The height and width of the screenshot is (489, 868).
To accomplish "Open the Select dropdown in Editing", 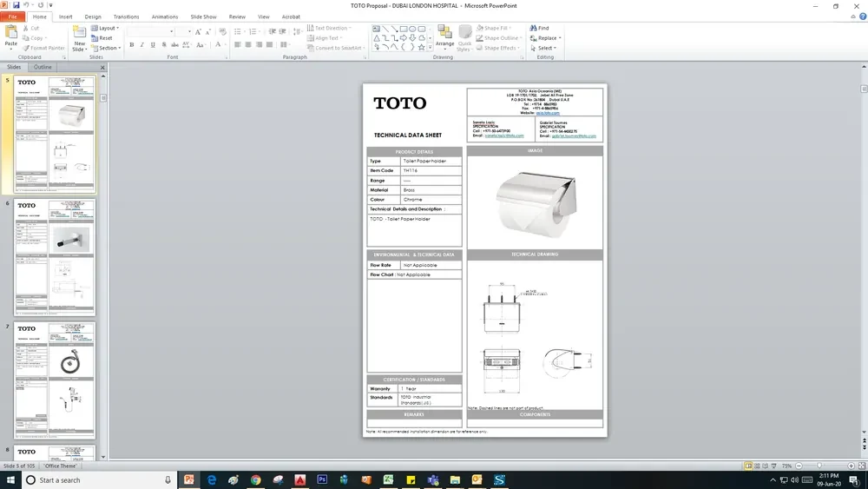I will tap(542, 48).
